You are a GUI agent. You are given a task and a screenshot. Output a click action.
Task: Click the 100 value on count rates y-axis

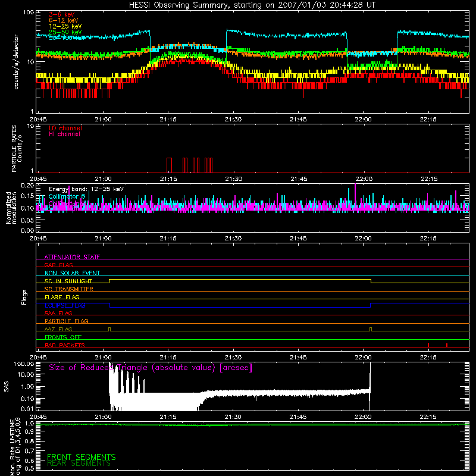click(x=28, y=12)
